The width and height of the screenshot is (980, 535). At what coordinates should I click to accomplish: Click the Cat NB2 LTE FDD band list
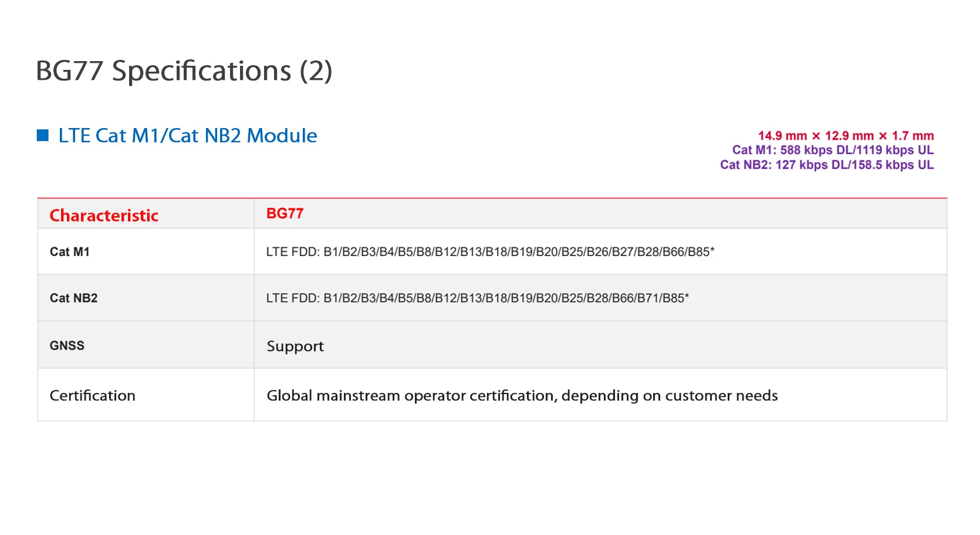click(477, 298)
